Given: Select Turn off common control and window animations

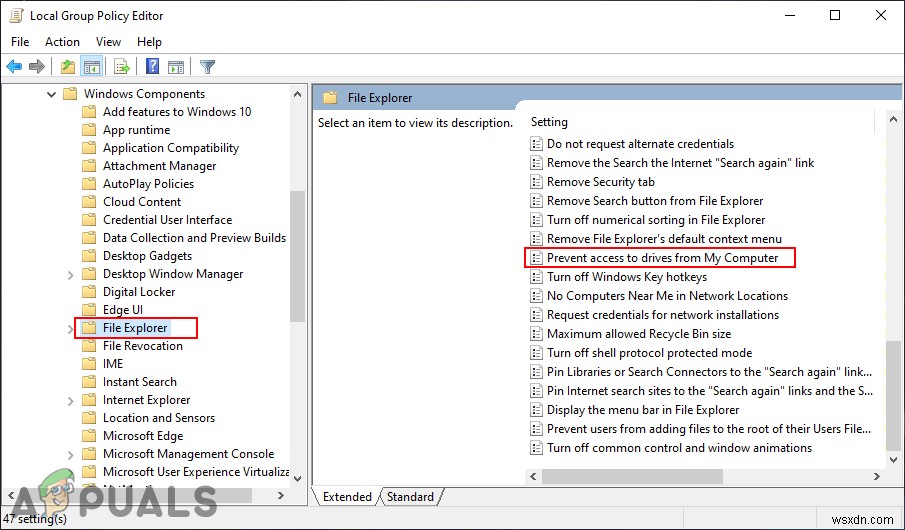Looking at the screenshot, I should (679, 448).
